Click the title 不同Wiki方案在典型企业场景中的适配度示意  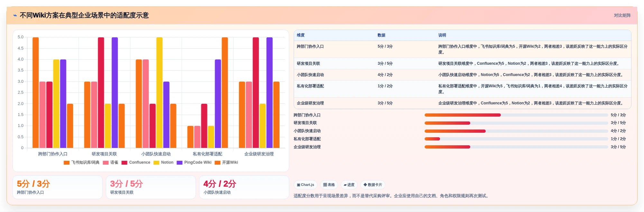coord(84,15)
